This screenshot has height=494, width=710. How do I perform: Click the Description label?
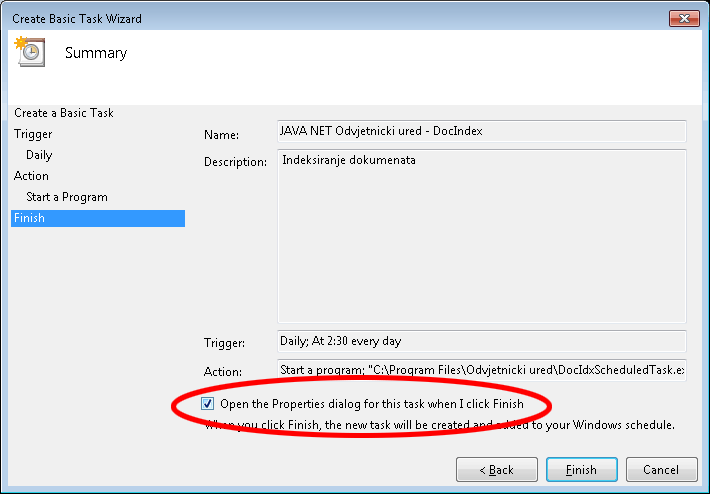[x=235, y=162]
